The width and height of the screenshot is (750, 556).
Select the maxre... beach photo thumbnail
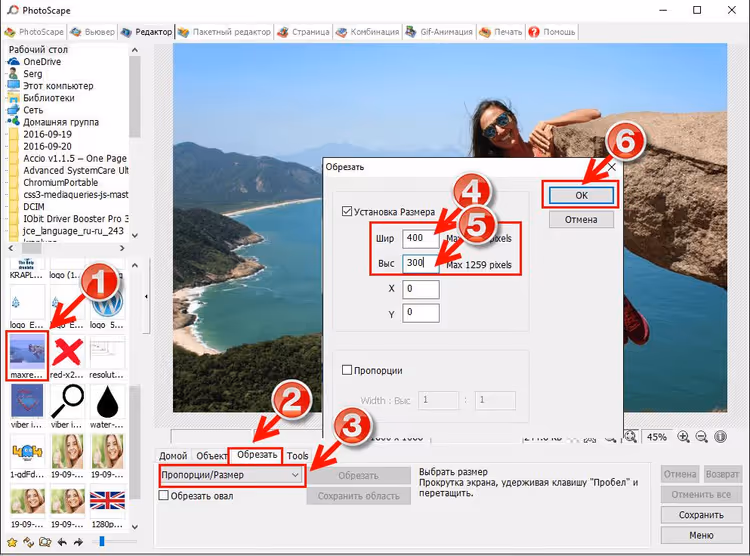click(27, 356)
